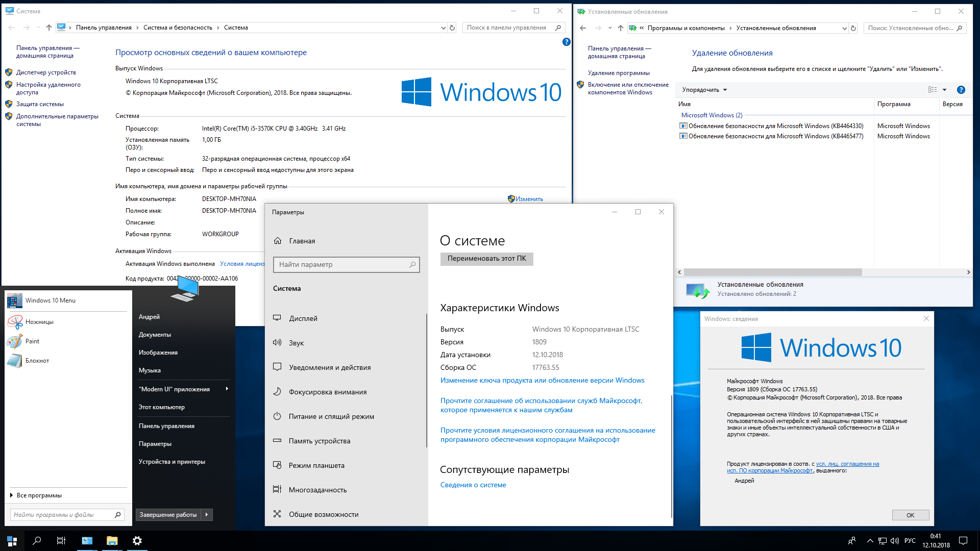
Task: Open Дисплей settings in the sidebar
Action: pyautogui.click(x=303, y=318)
